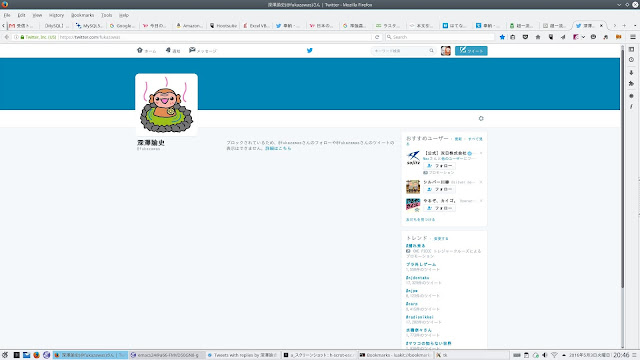
Task: Change trends via 変更する link
Action: 441,238
